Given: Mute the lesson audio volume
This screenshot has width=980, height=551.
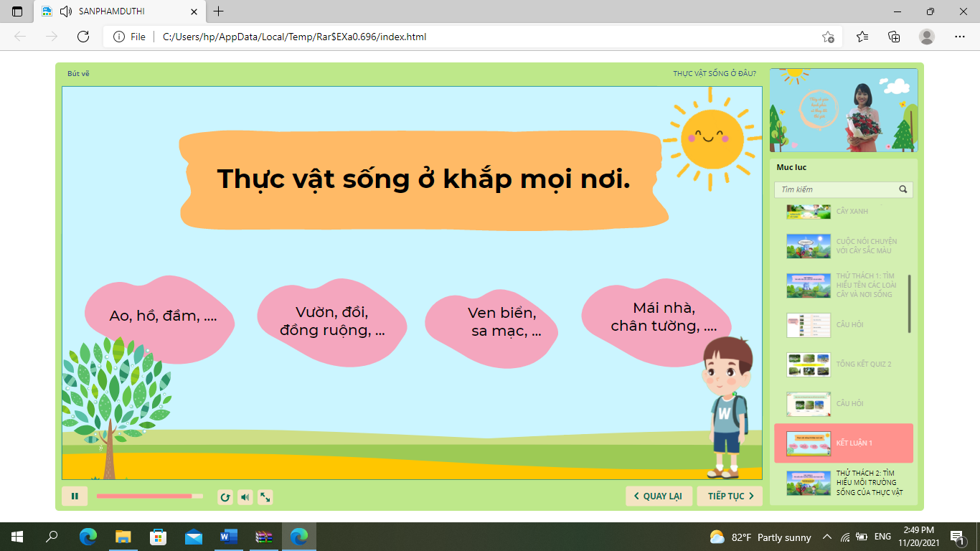Looking at the screenshot, I should pos(245,496).
